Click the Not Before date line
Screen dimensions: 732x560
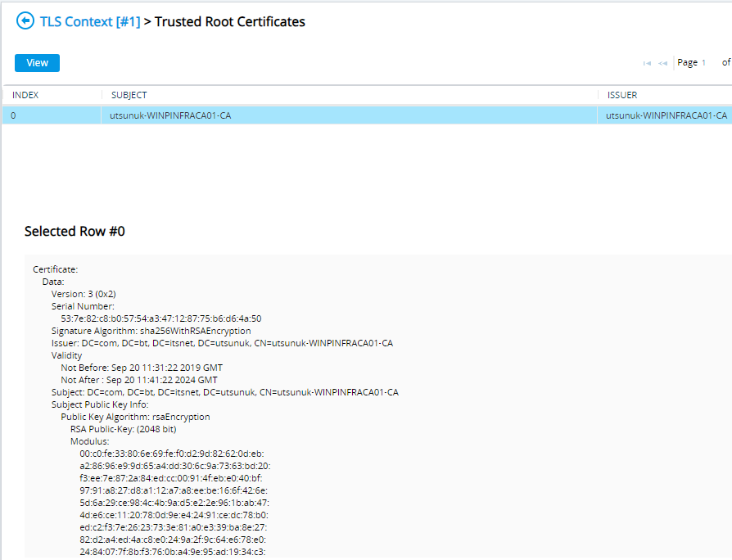click(142, 368)
